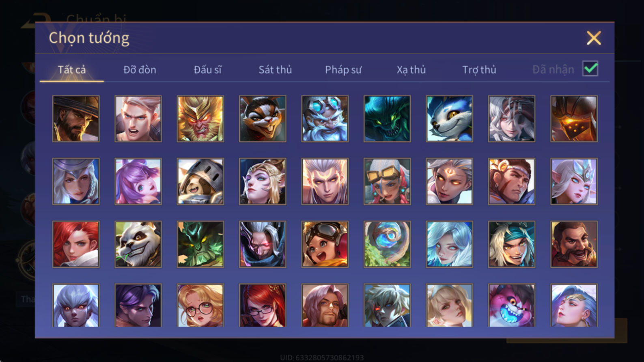This screenshot has height=362, width=644.
Task: Open the Sát thủ tab
Action: tap(275, 70)
